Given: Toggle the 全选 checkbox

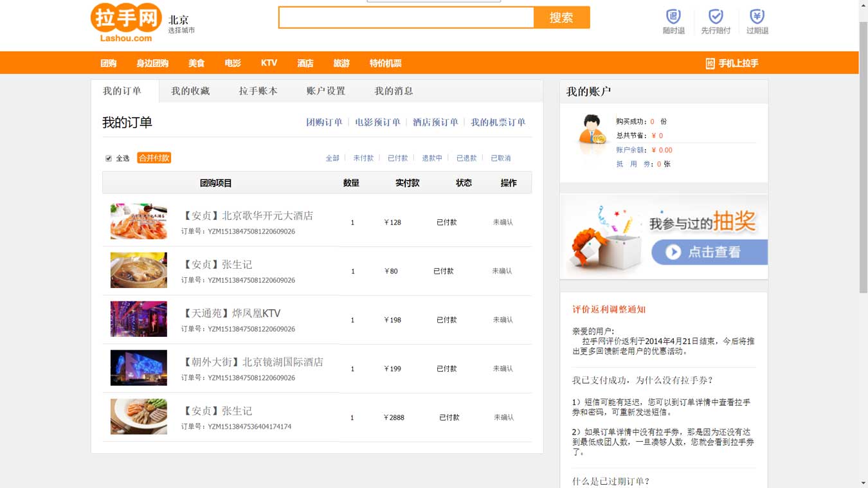Looking at the screenshot, I should pyautogui.click(x=109, y=158).
